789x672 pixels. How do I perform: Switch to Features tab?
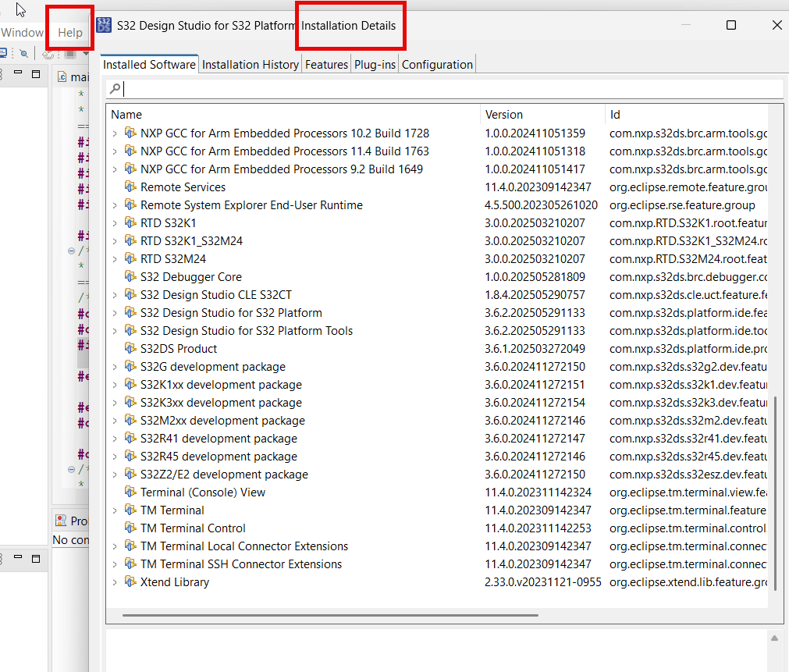[326, 65]
